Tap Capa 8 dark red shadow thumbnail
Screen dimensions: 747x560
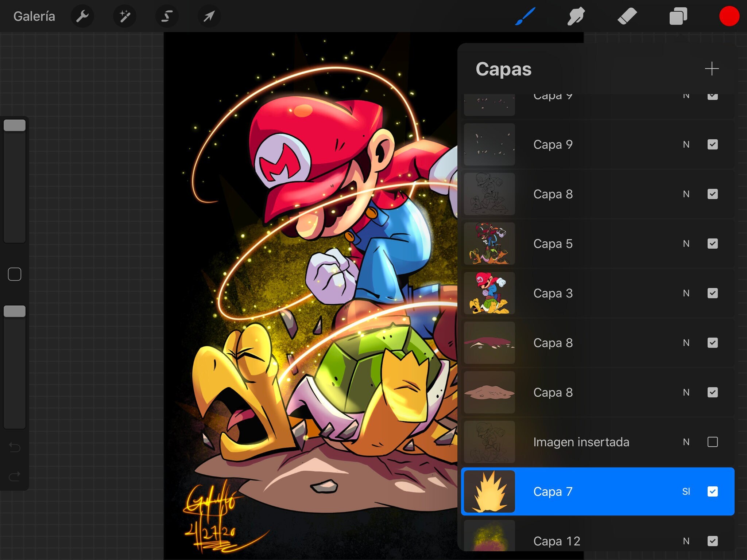489,343
